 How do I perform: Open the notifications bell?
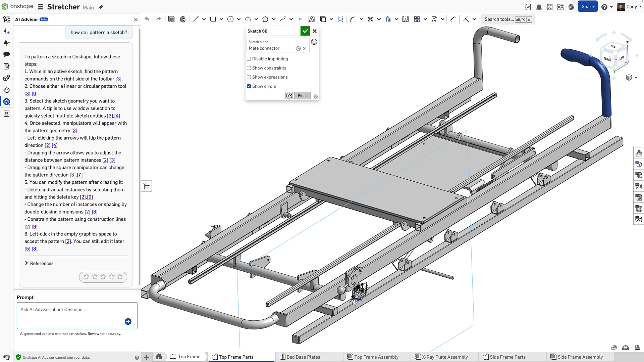539,7
